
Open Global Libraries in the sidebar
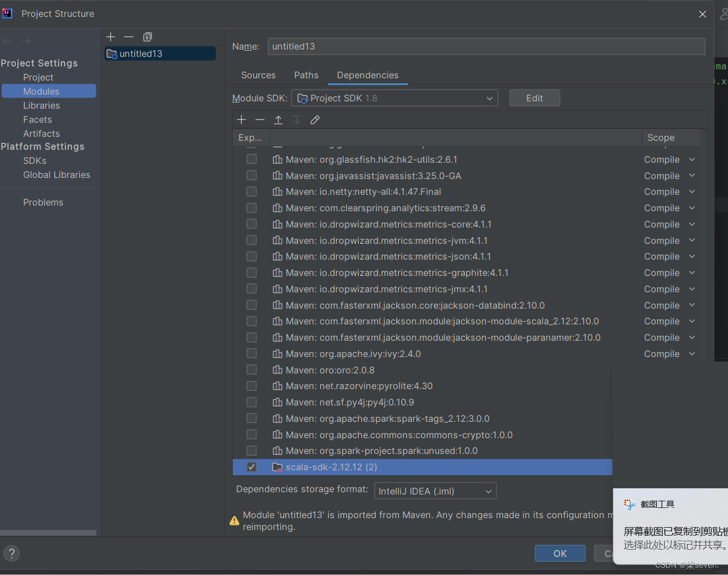56,175
